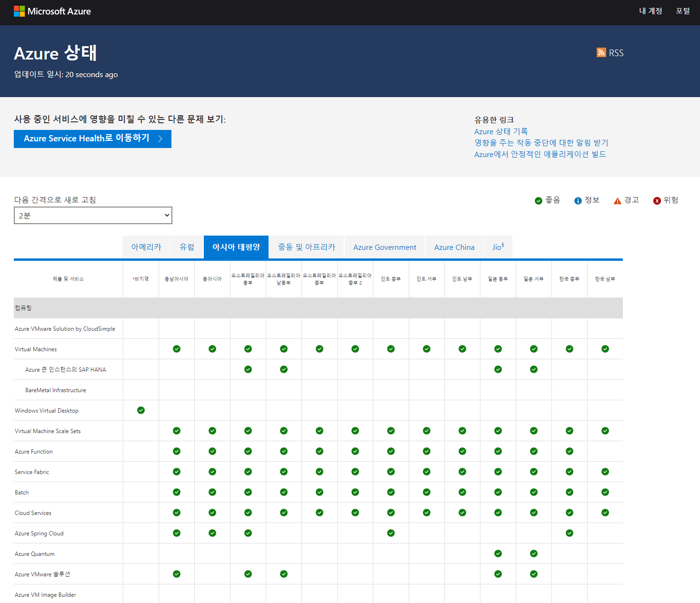This screenshot has width=700, height=603.
Task: Click the 업데이트 일시 20 seconds ago text
Action: (x=66, y=74)
